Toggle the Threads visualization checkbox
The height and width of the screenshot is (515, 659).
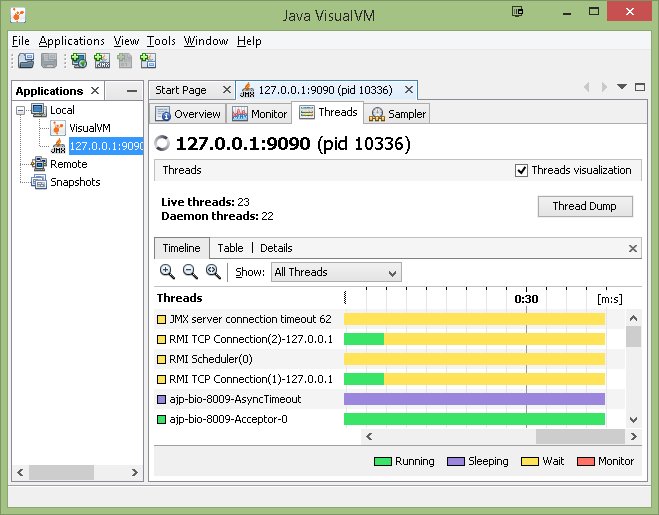(x=521, y=170)
